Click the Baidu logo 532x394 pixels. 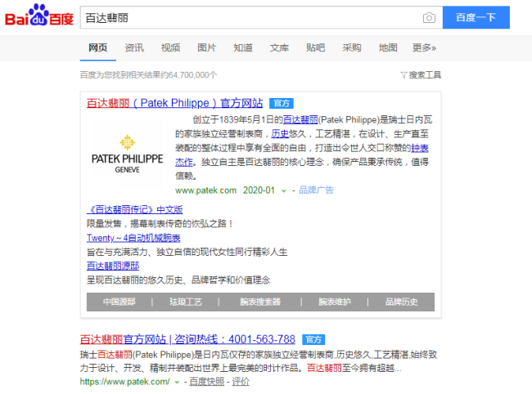[39, 16]
